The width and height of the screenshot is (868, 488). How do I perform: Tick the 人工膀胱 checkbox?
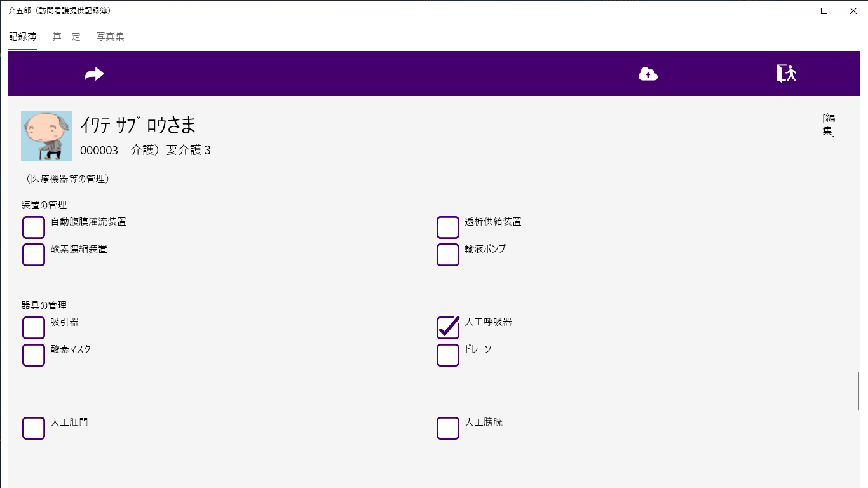pyautogui.click(x=448, y=428)
